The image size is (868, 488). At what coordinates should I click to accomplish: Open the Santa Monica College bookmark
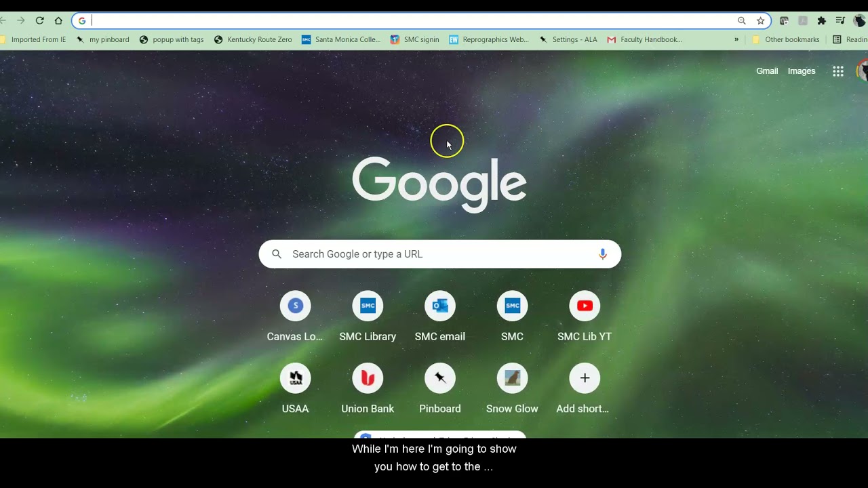click(x=341, y=39)
